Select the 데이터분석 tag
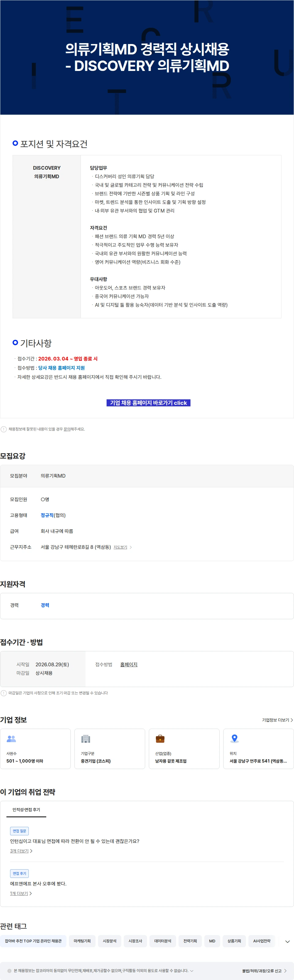294x980 pixels. click(x=163, y=941)
